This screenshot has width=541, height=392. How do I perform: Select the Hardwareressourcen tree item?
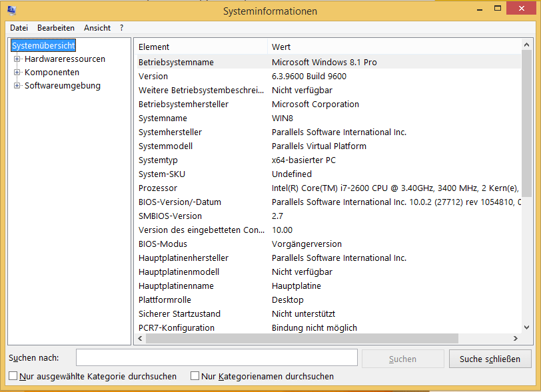click(x=65, y=59)
